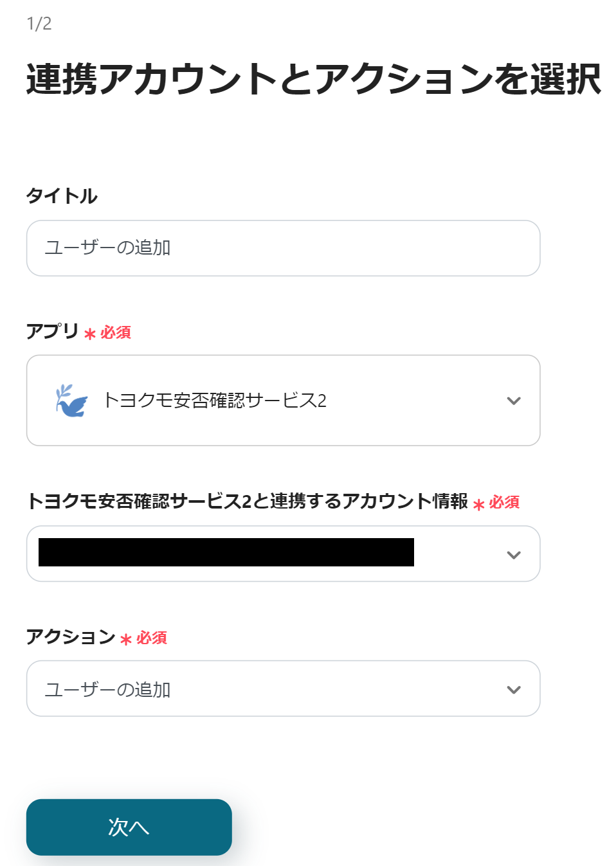The height and width of the screenshot is (866, 616).
Task: Click the 必須 marker next to アクション
Action: coord(152,638)
